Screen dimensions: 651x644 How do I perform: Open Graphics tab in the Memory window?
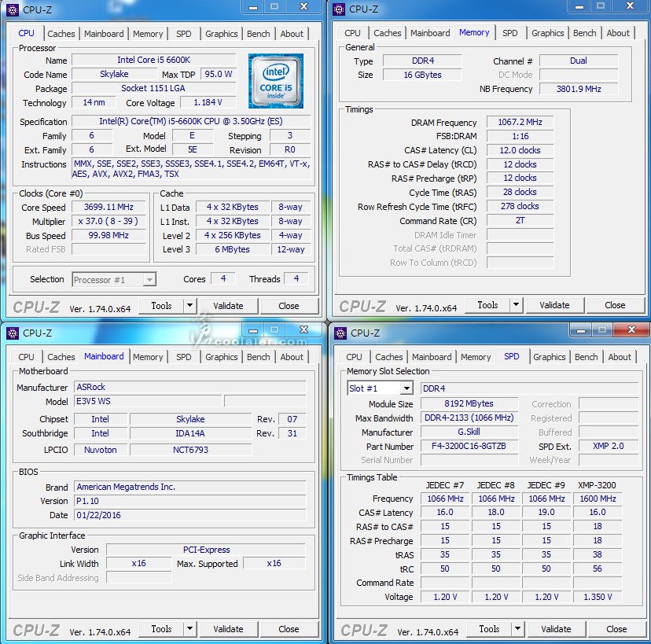point(548,33)
